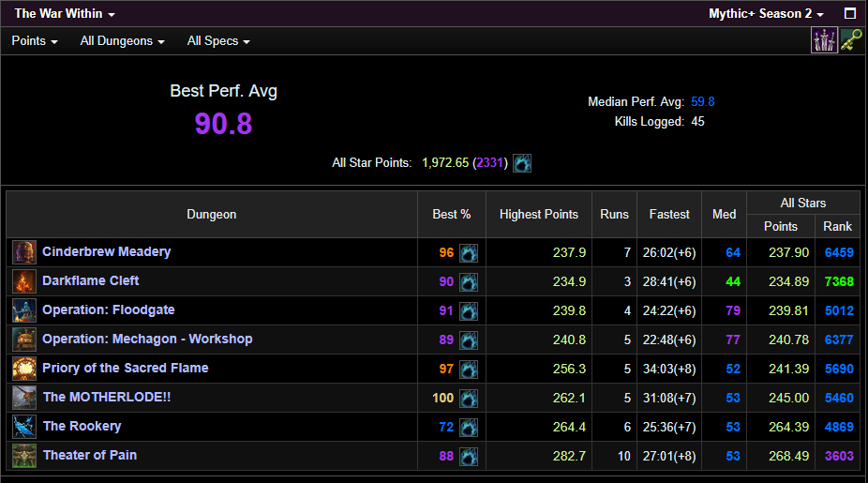The width and height of the screenshot is (868, 483).
Task: Click Darkflame Cleft rank 7368
Action: pos(839,281)
